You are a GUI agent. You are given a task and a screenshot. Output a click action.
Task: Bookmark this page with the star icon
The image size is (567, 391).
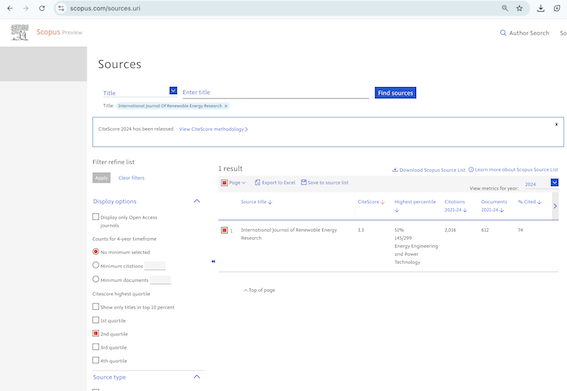pos(519,8)
